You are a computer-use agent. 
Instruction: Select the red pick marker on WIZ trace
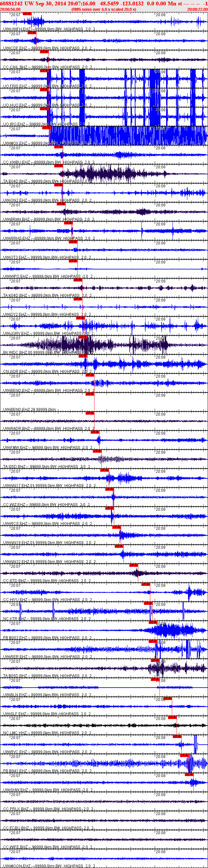(110, 489)
